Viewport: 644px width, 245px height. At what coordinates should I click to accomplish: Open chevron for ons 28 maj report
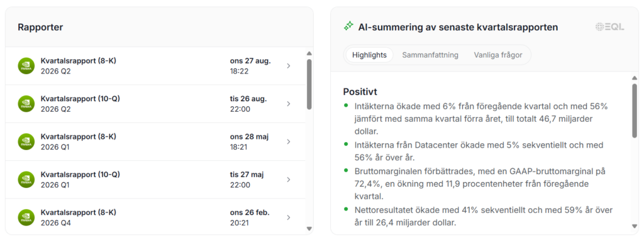tap(288, 141)
